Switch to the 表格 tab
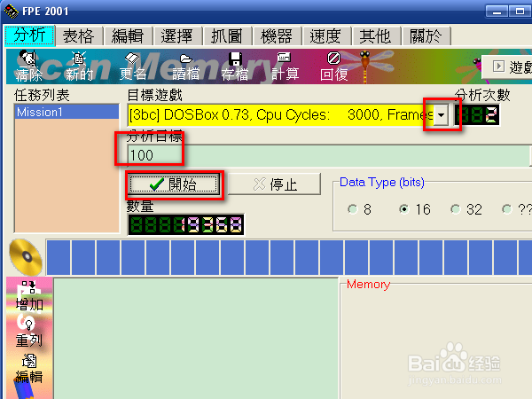 (79, 36)
